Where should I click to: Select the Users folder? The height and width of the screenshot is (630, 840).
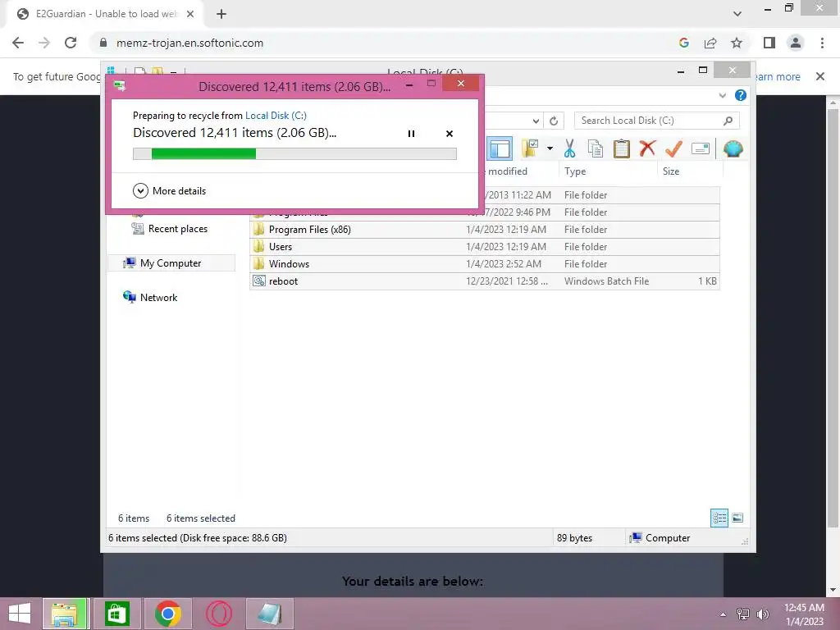(x=484, y=246)
